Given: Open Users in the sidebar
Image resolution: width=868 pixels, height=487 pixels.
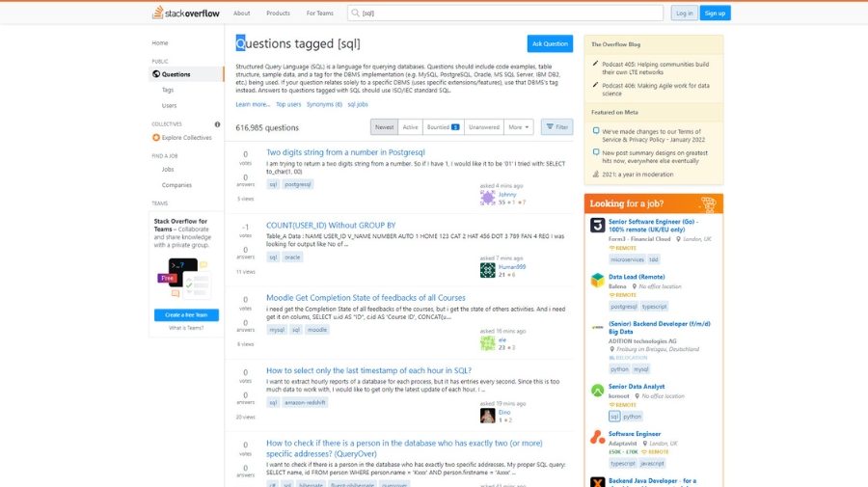Looking at the screenshot, I should 169,106.
